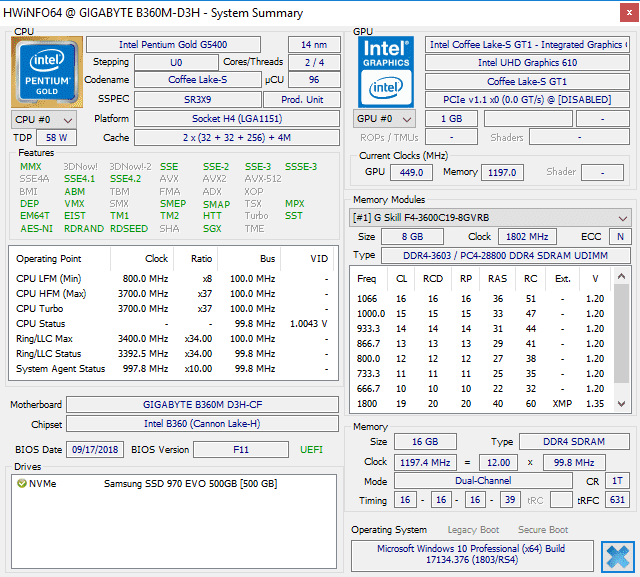Open the GPU #0 selector dropdown
Image resolution: width=640 pixels, height=577 pixels.
(x=383, y=119)
